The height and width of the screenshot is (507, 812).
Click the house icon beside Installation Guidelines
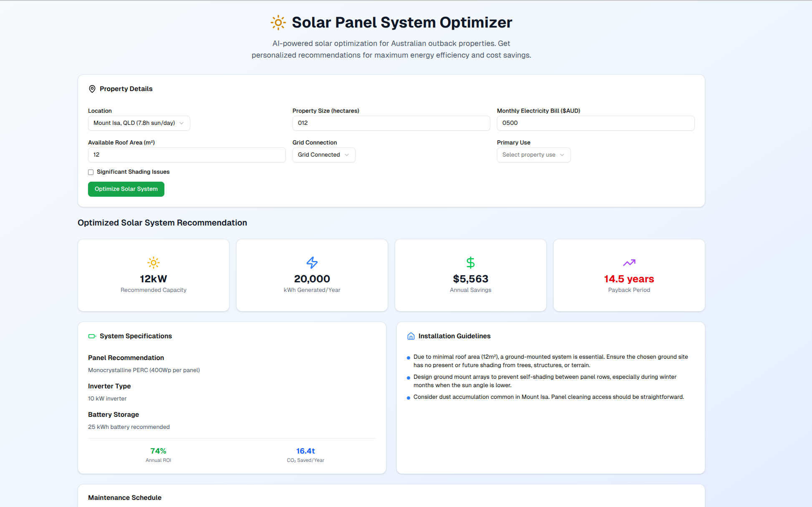[x=411, y=336]
